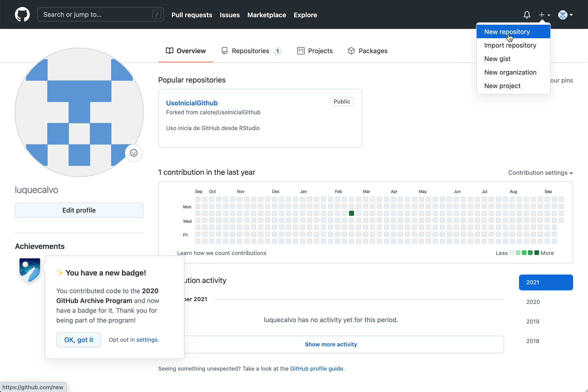The height and width of the screenshot is (392, 588).
Task: Go to Issues in top navigation
Action: 230,15
